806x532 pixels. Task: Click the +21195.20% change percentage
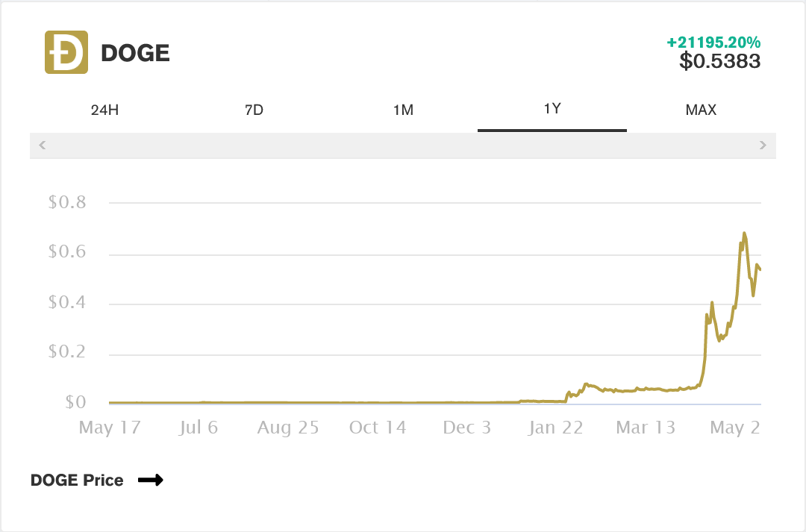coord(713,42)
